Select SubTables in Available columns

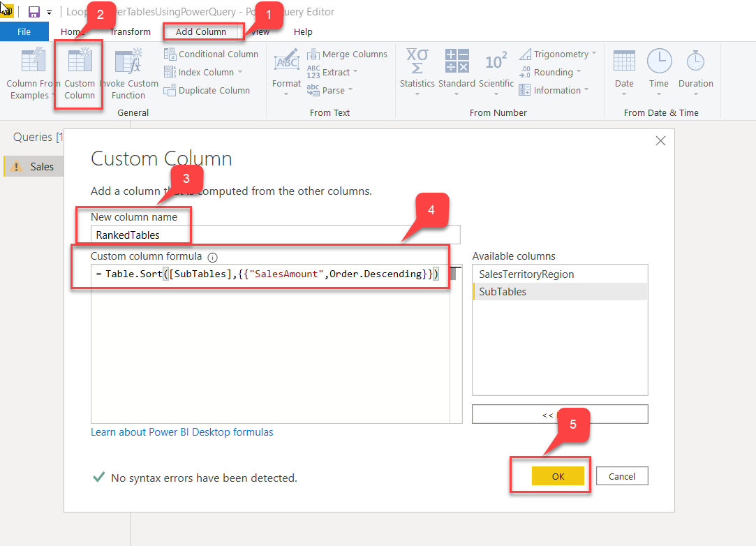pos(560,292)
